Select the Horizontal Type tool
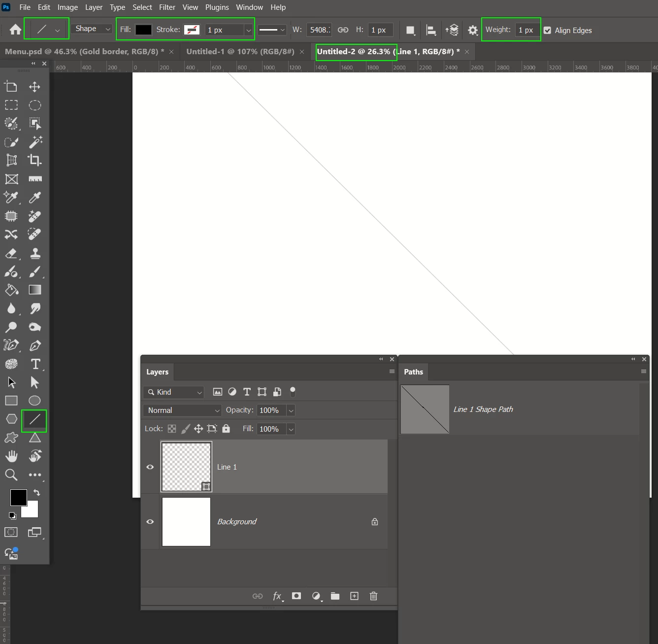Image resolution: width=658 pixels, height=644 pixels. coord(35,364)
